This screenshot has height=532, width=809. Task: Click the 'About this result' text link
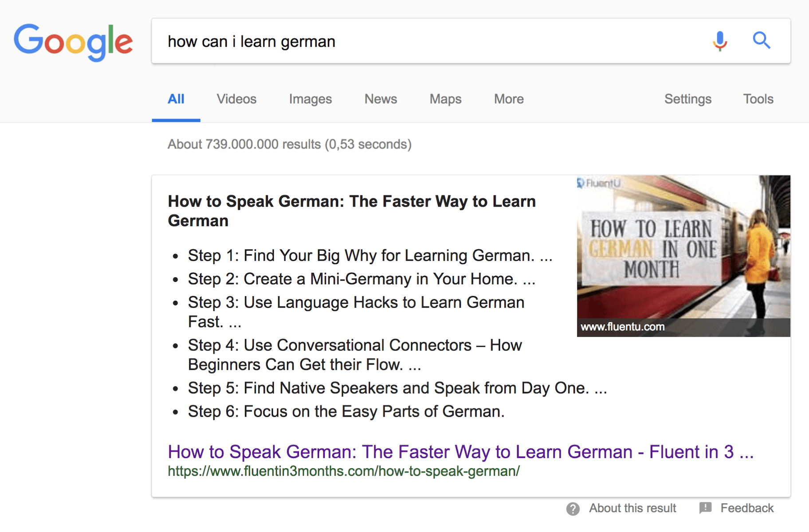(632, 508)
